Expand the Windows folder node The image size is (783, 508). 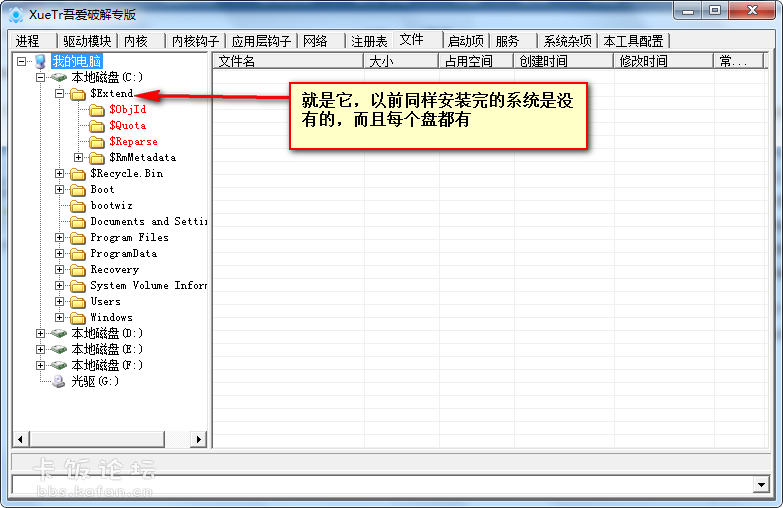[59, 317]
